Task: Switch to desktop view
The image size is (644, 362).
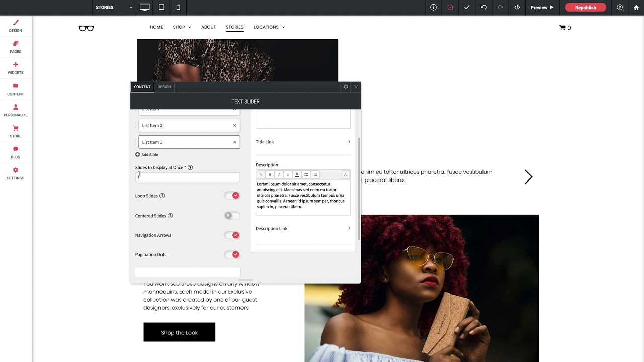Action: [145, 7]
